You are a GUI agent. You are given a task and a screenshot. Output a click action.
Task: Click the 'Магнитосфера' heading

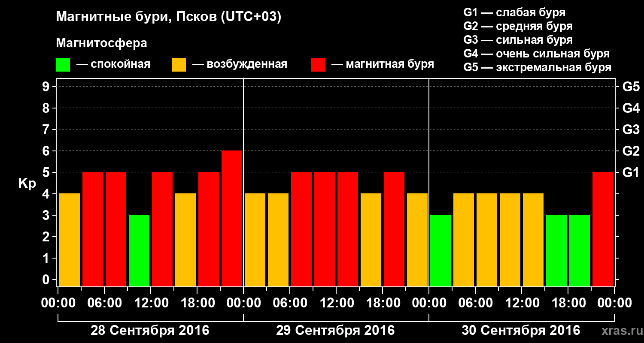coord(101,43)
